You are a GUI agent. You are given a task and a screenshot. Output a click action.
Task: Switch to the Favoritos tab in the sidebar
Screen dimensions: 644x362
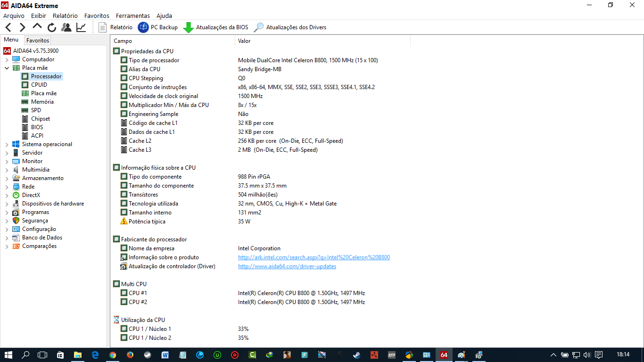[37, 41]
